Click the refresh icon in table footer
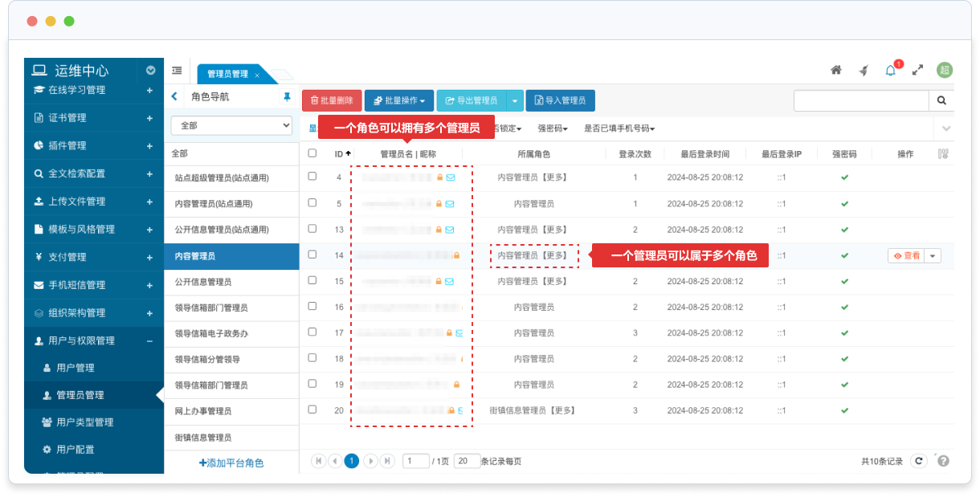The image size is (980, 497). [921, 461]
